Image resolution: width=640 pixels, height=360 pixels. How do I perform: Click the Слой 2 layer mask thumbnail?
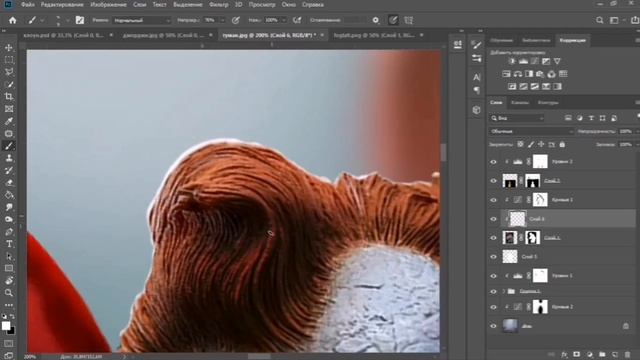coord(532,180)
